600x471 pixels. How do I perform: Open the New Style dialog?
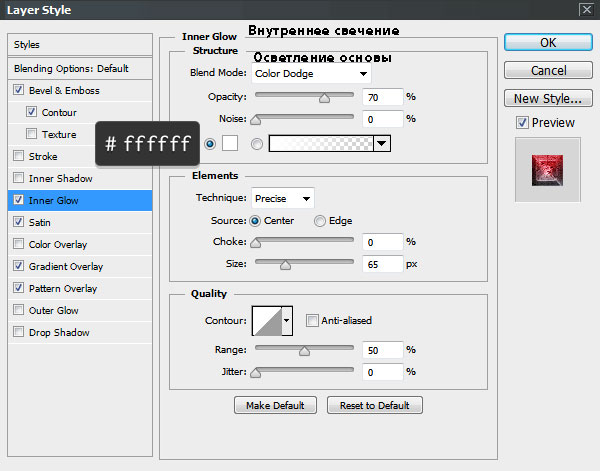click(x=548, y=98)
